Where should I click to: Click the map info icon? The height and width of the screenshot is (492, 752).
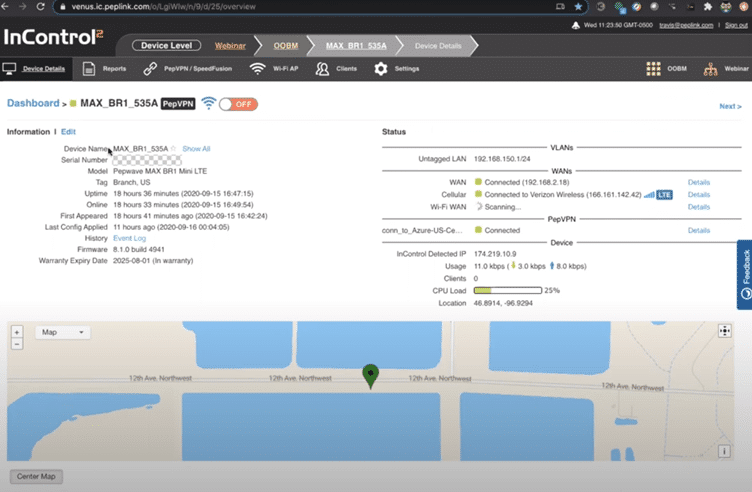724,451
